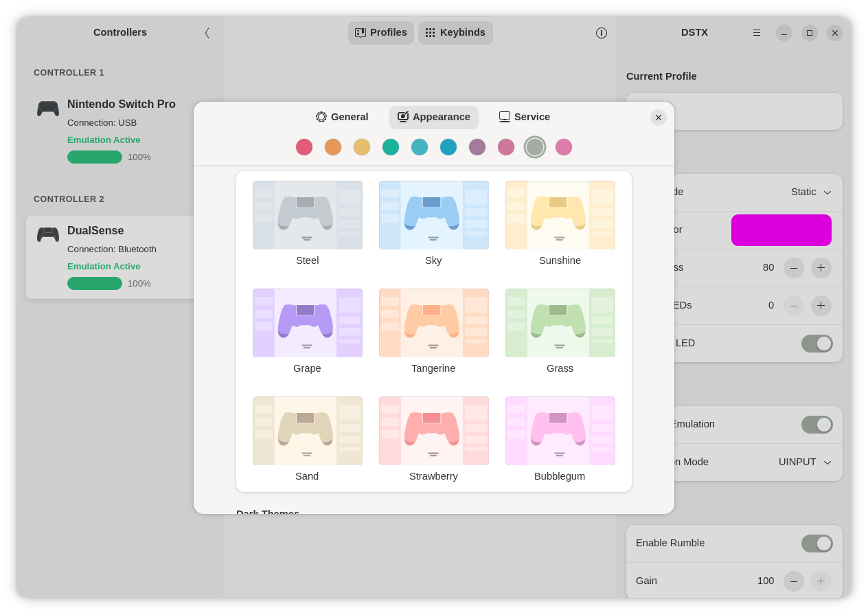
Task: Open the Keybinds view
Action: (x=455, y=33)
